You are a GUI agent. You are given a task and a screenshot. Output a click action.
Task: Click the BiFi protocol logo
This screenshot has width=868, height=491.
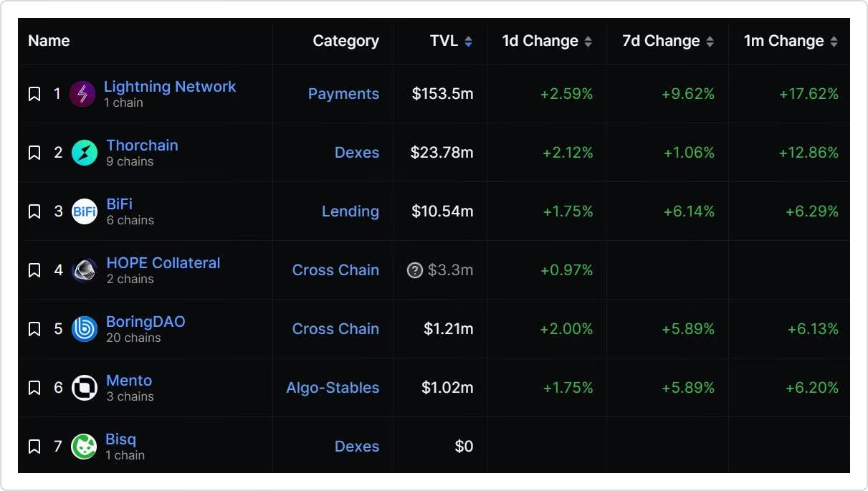85,211
